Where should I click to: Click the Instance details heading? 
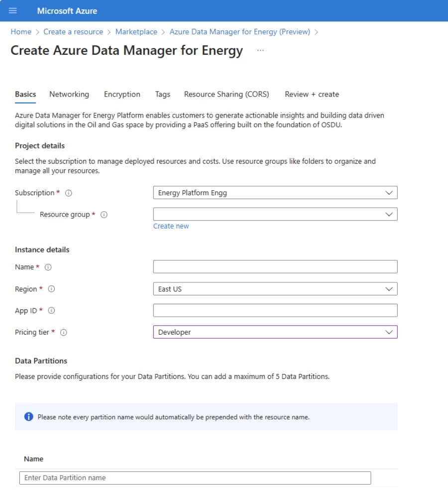point(42,250)
